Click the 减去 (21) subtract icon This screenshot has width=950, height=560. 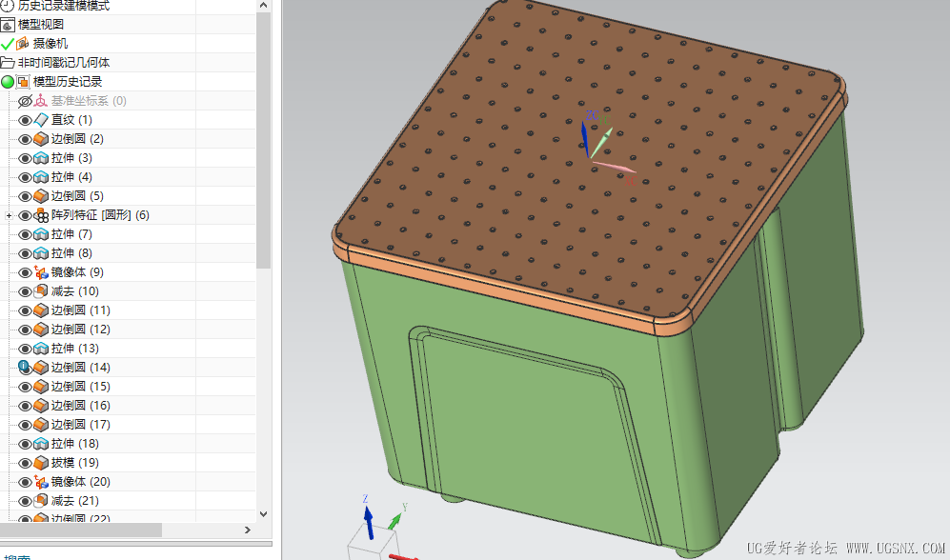41,501
